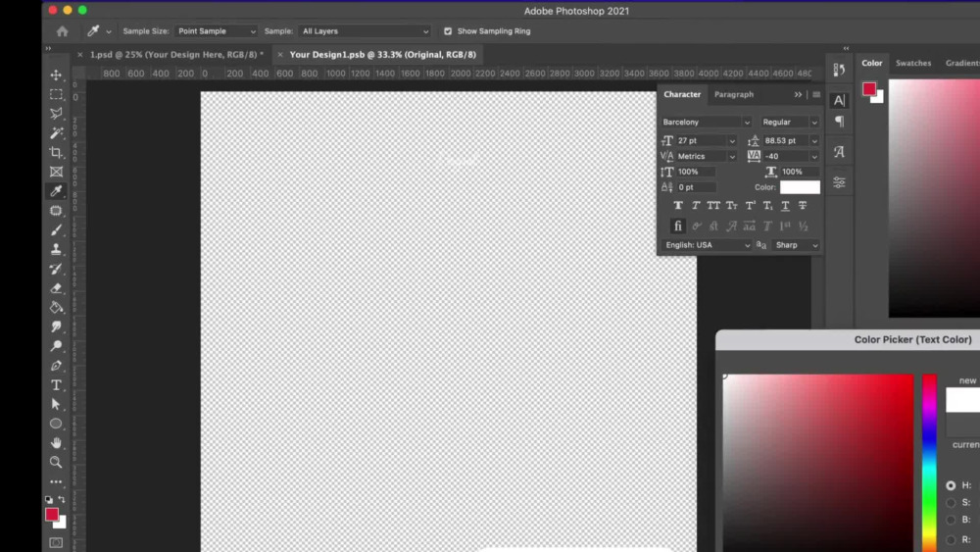Select the Hand tool
Screen dimensions: 980x552
[x=56, y=443]
